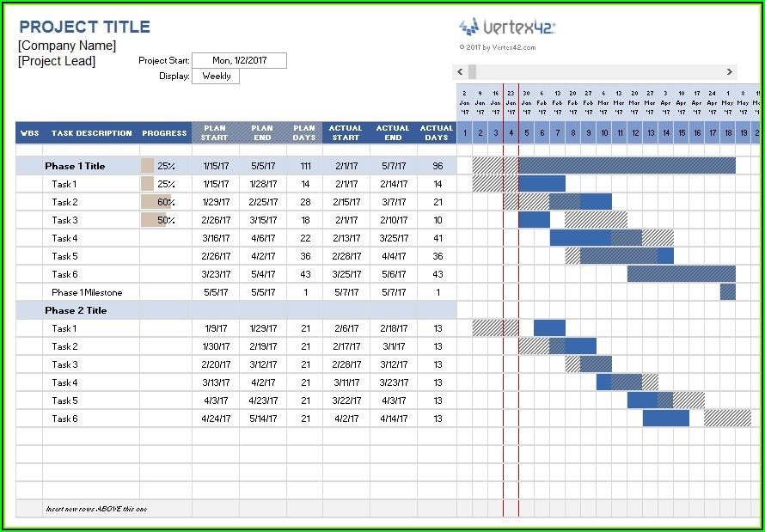765x532 pixels.
Task: Click the scrollbar left arrow
Action: pyautogui.click(x=459, y=72)
